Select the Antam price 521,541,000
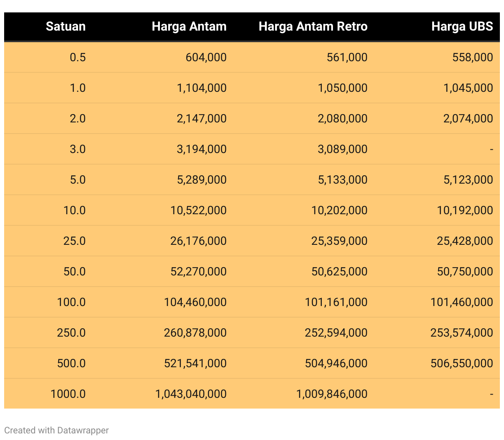The image size is (504, 440). [195, 363]
